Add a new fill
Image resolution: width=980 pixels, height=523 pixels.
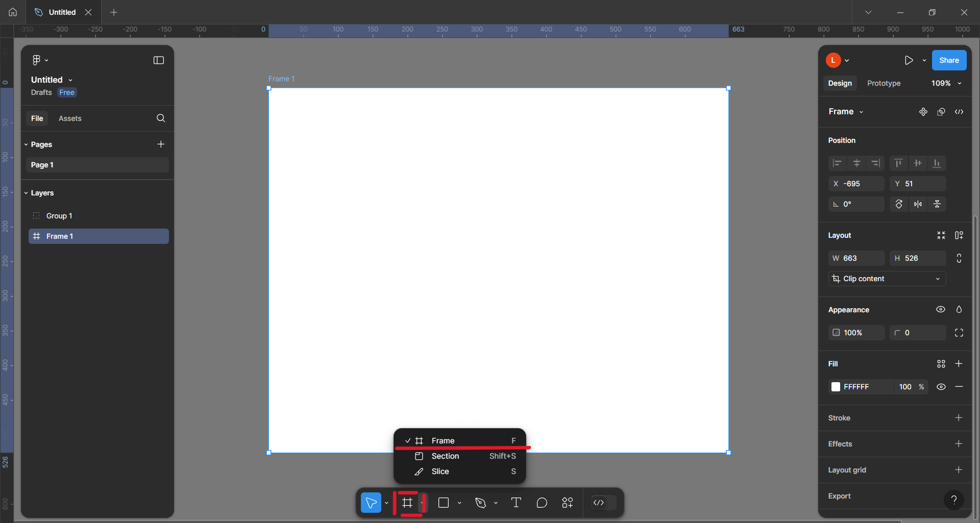click(959, 364)
